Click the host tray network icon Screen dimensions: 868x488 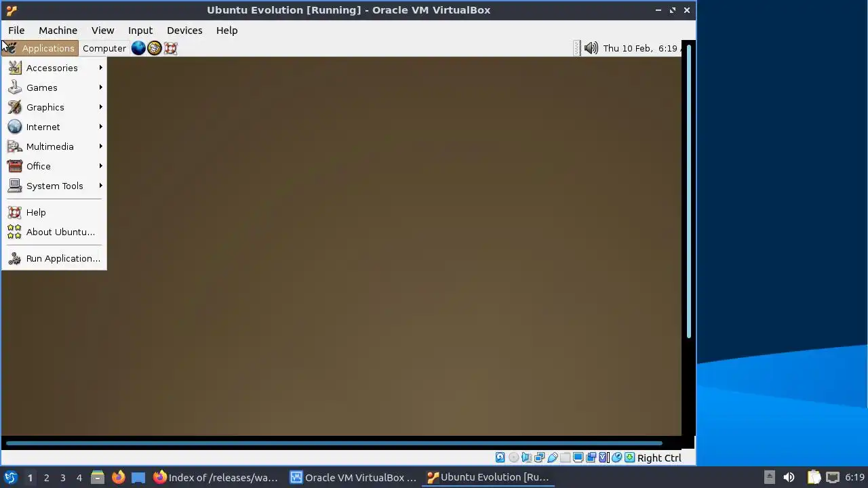[x=832, y=477]
